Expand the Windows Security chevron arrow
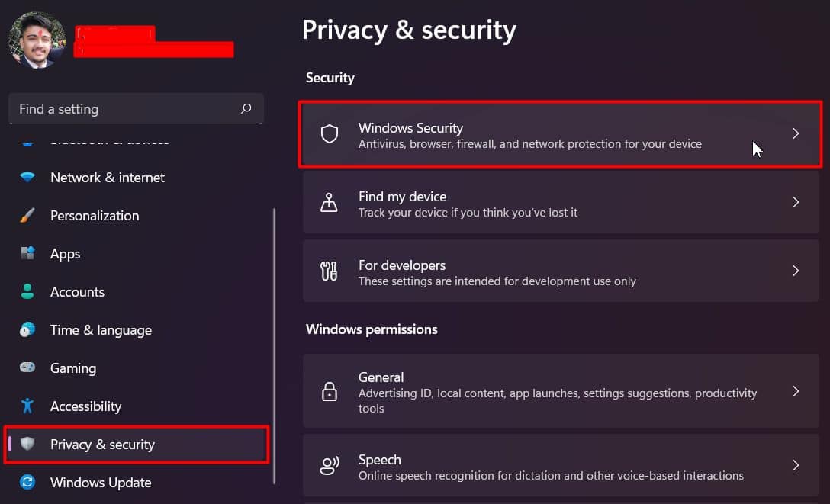Screen dimensions: 830x504 click(796, 134)
